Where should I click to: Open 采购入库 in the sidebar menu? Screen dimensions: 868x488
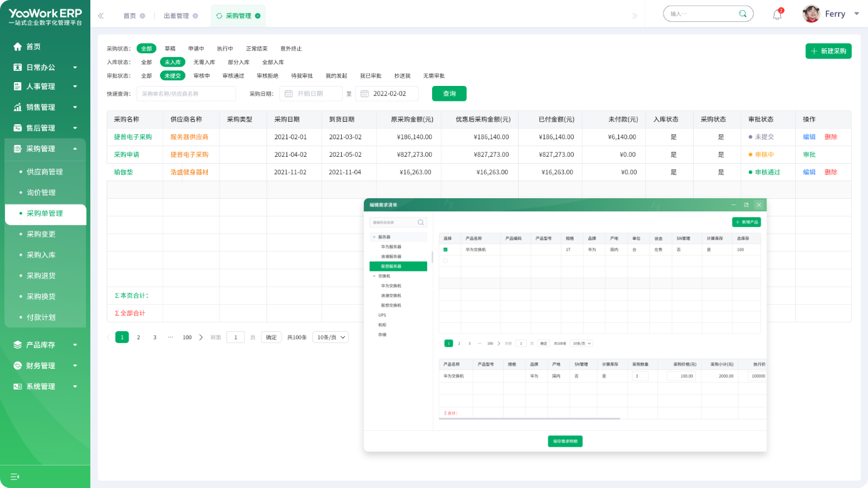click(x=41, y=255)
